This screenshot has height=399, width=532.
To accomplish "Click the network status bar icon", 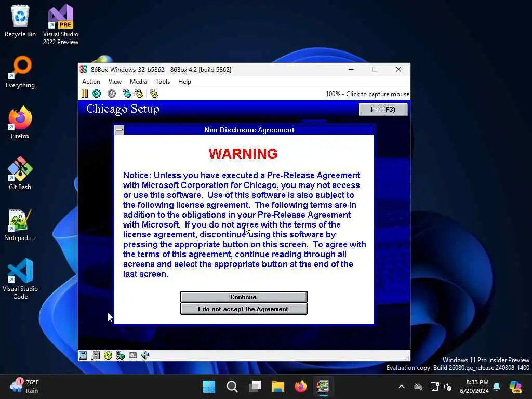I will 121,355.
